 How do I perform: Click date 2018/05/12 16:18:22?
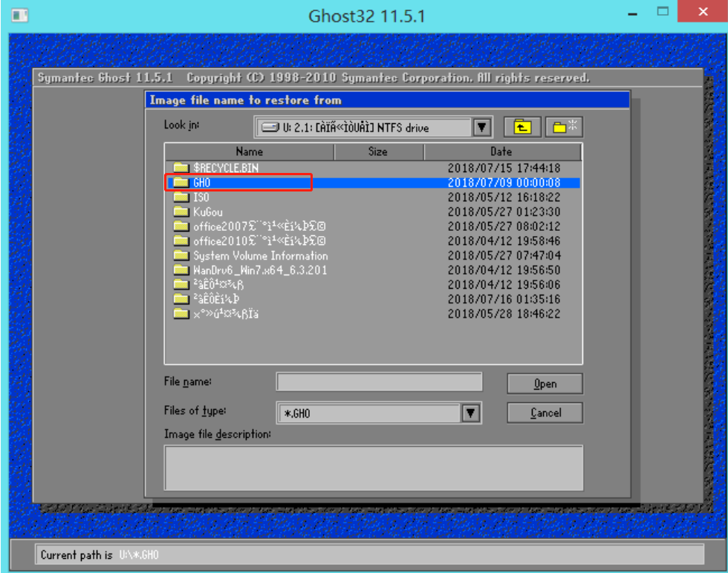click(x=504, y=197)
